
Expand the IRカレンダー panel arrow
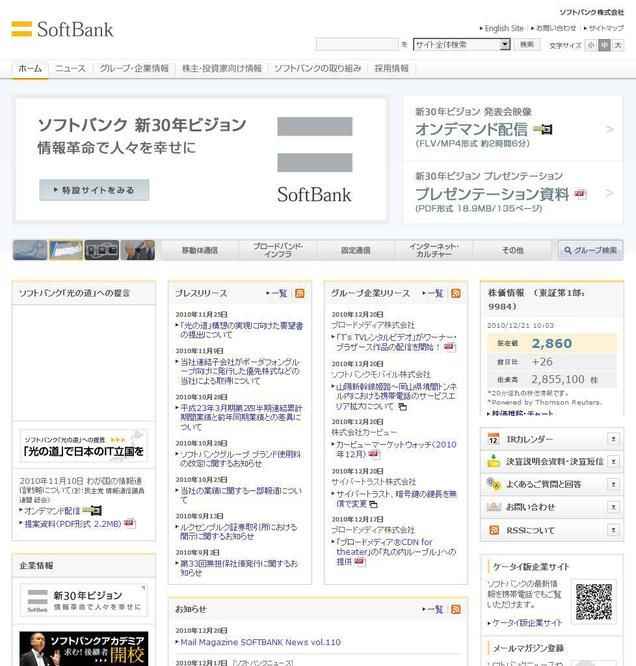[613, 439]
